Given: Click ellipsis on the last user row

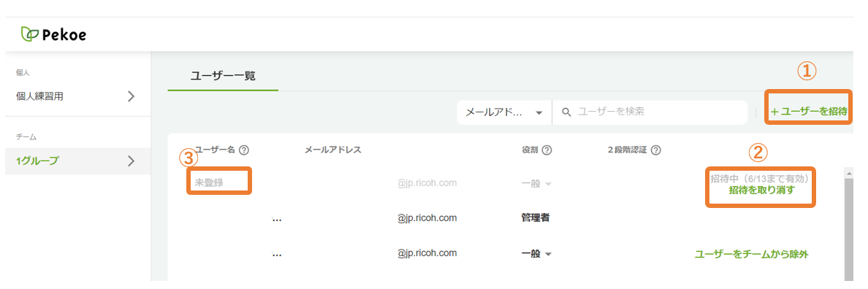Looking at the screenshot, I should 277,255.
